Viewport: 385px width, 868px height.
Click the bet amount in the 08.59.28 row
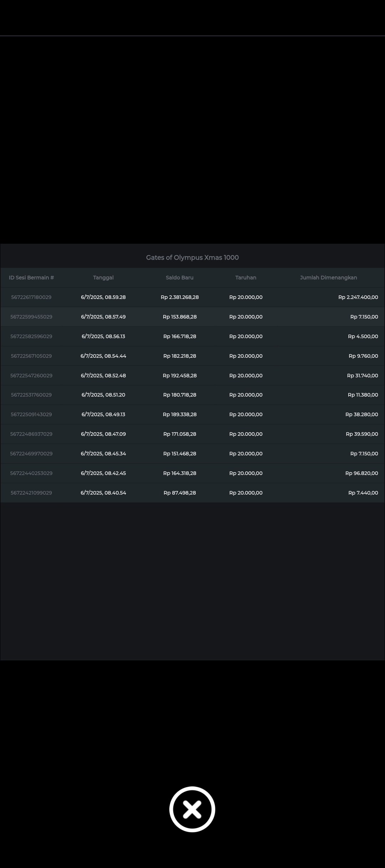point(246,297)
